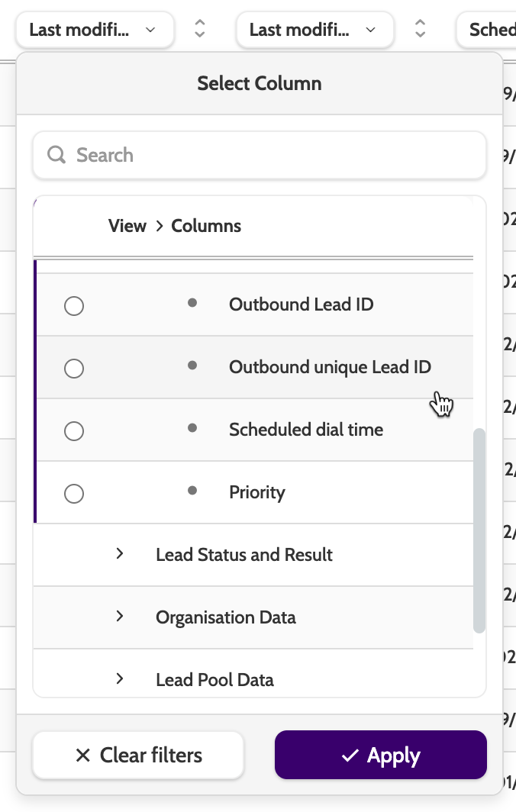
Task: Click the Columns breadcrumb item
Action: tap(206, 226)
